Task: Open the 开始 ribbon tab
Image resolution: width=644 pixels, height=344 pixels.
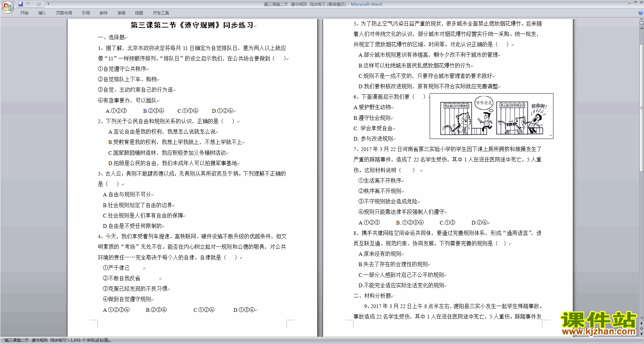Action: coord(24,13)
